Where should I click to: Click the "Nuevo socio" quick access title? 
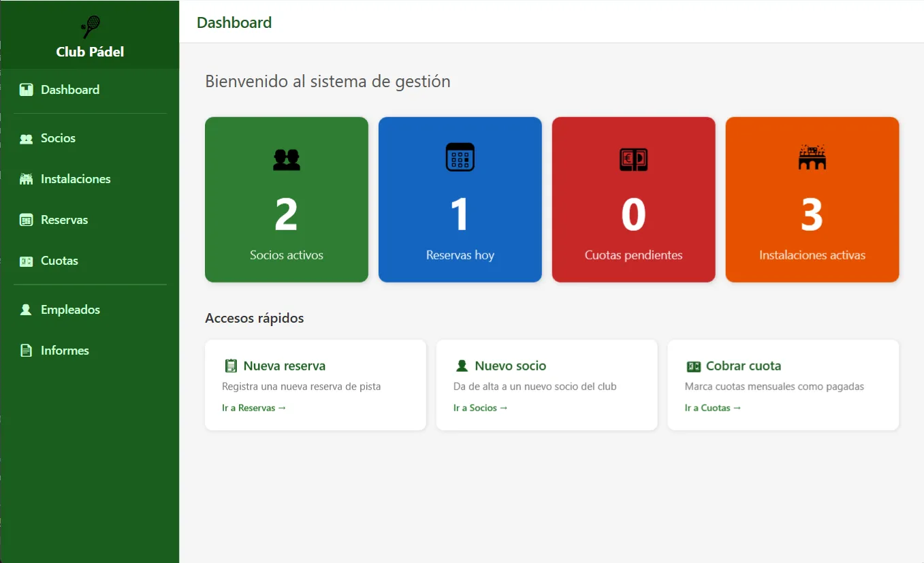click(511, 366)
